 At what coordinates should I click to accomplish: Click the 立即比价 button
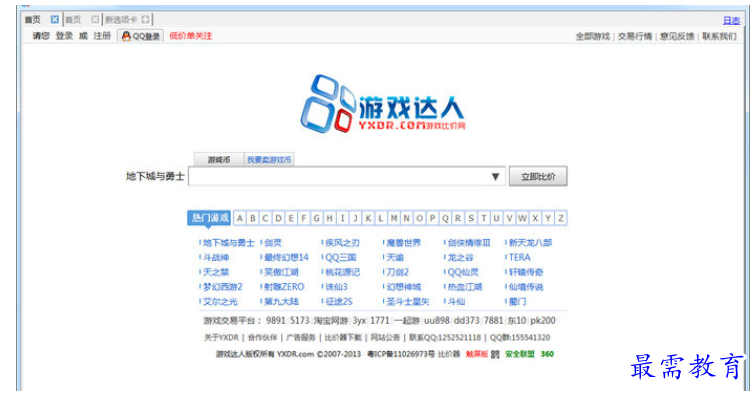[x=538, y=176]
